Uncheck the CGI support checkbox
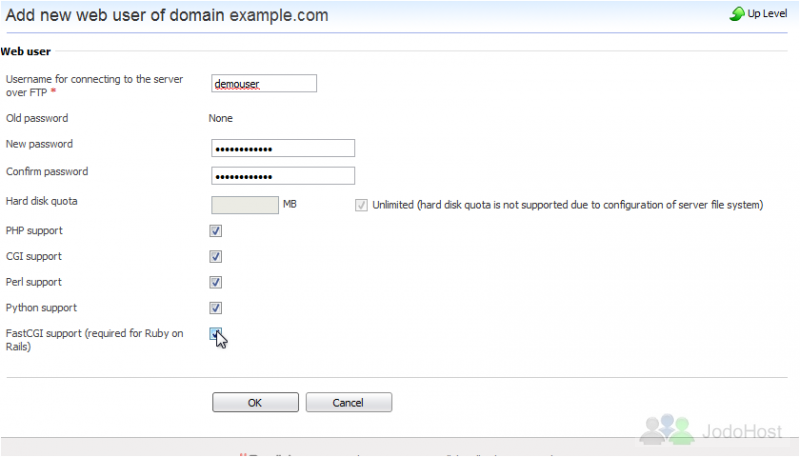This screenshot has height=457, width=800. click(215, 256)
